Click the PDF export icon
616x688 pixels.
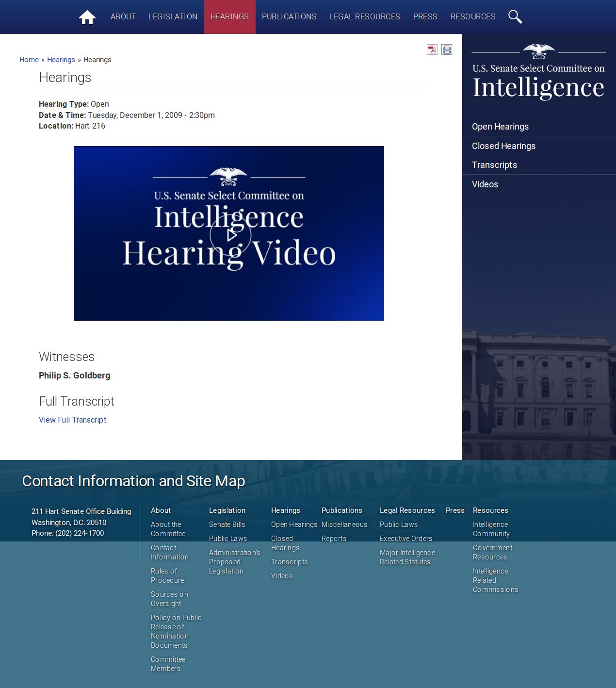point(432,49)
